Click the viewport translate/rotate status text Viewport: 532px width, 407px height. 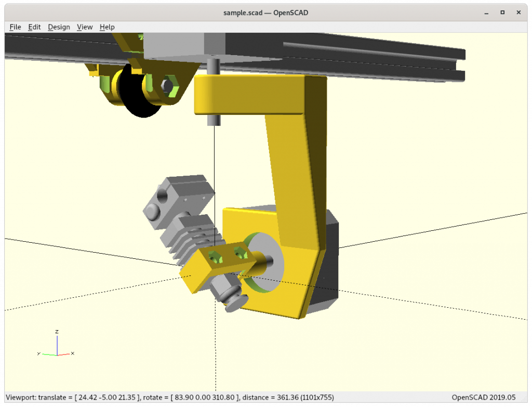tap(170, 398)
